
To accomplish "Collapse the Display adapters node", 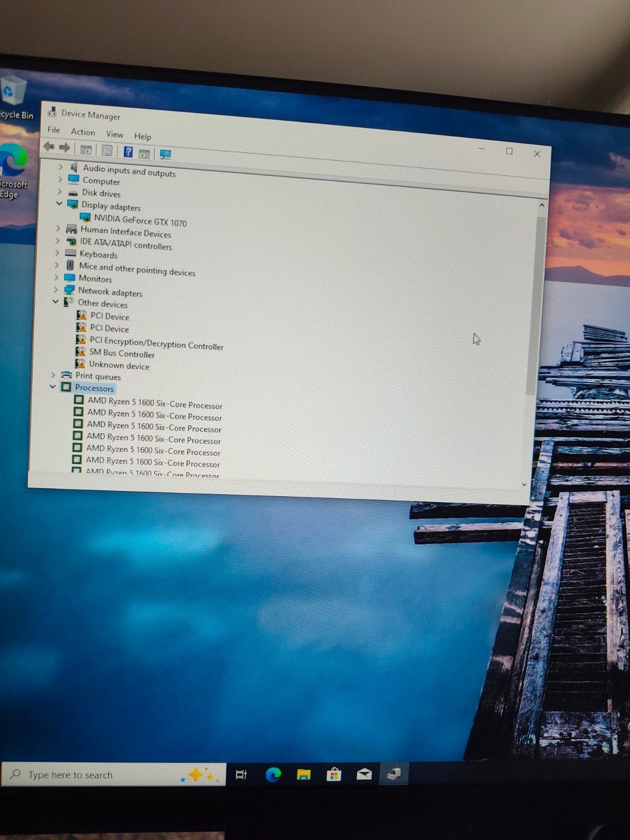I will pos(59,203).
